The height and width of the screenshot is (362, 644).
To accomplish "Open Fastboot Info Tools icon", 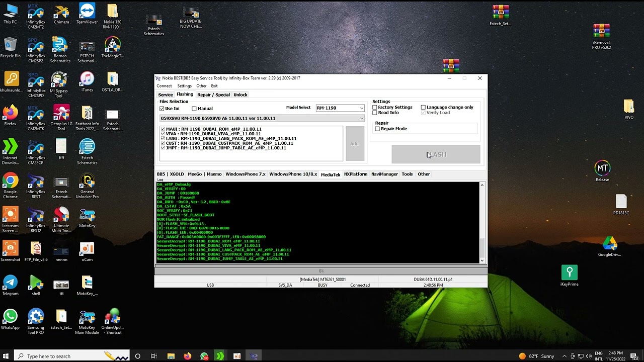I will pos(87,118).
